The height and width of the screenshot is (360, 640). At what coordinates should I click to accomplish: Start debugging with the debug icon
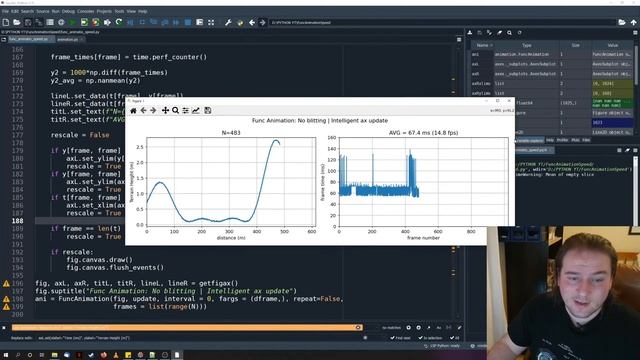point(130,22)
